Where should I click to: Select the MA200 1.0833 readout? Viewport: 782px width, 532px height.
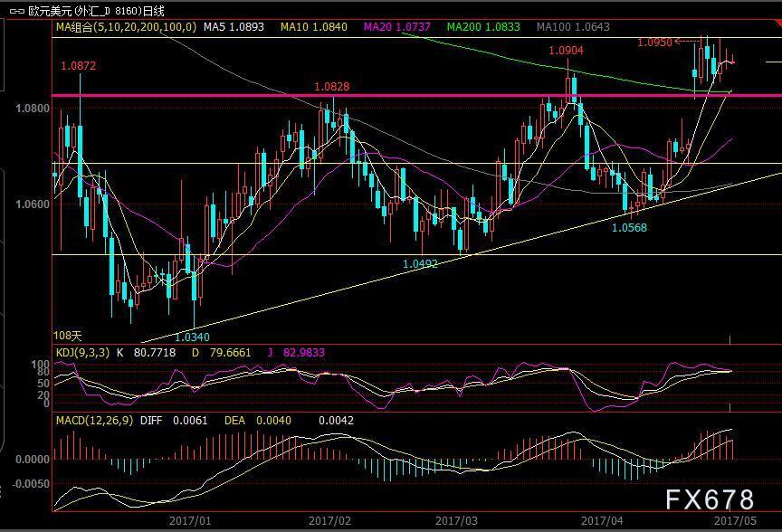(x=483, y=27)
